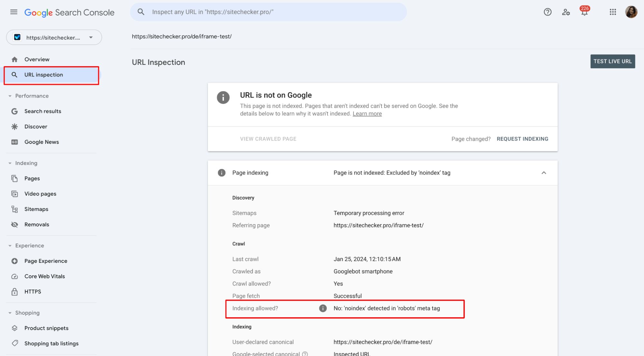
Task: Click referring page URL sitechecker.pro/iframe-test/
Action: (x=378, y=225)
